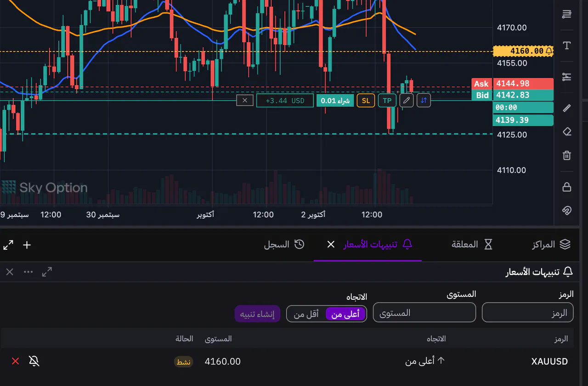
Task: Select the eraser tool
Action: point(567,132)
